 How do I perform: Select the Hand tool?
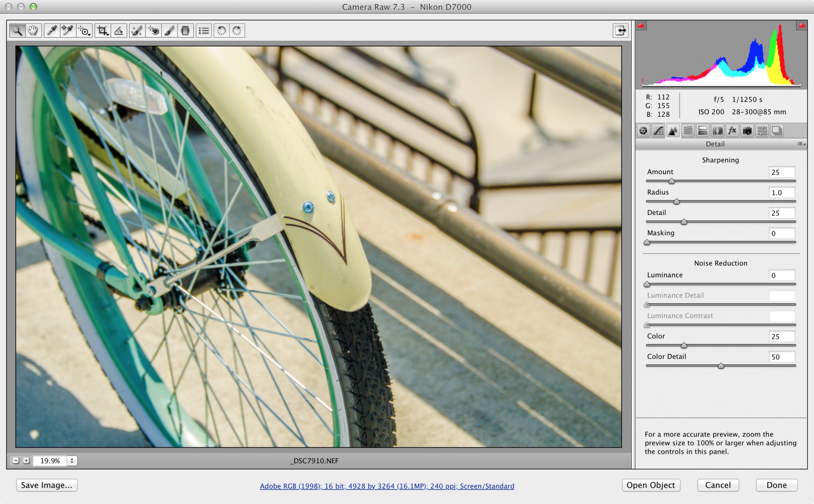click(33, 31)
